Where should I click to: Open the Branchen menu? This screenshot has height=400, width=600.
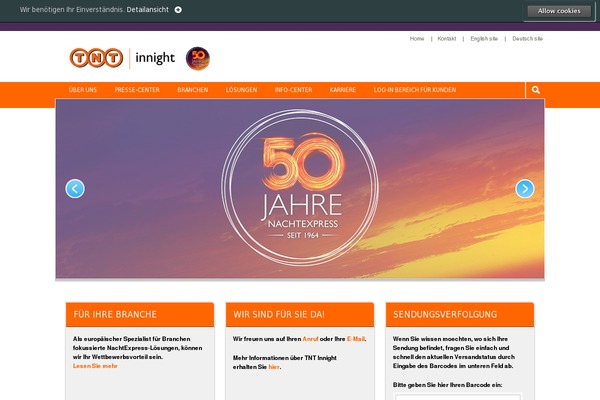[192, 90]
